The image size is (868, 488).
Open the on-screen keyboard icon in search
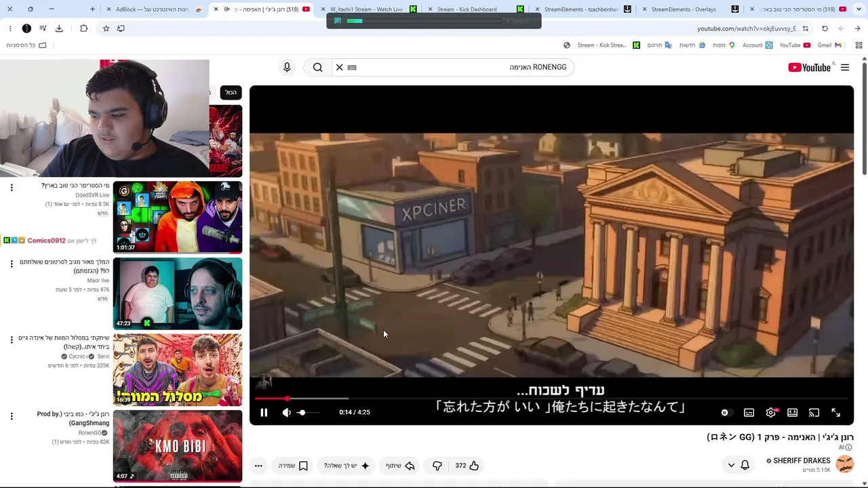352,67
